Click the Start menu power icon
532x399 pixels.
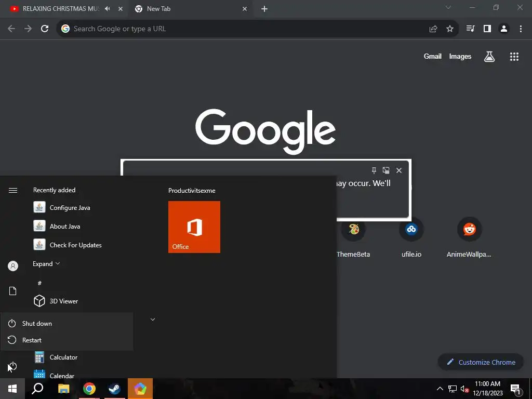pos(12,366)
